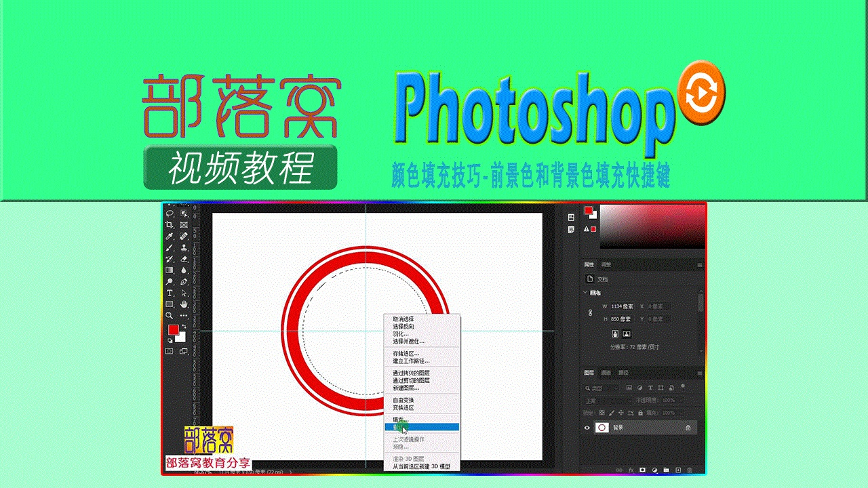Toggle Quick Mask mode in toolbar
The image size is (868, 488).
(170, 351)
